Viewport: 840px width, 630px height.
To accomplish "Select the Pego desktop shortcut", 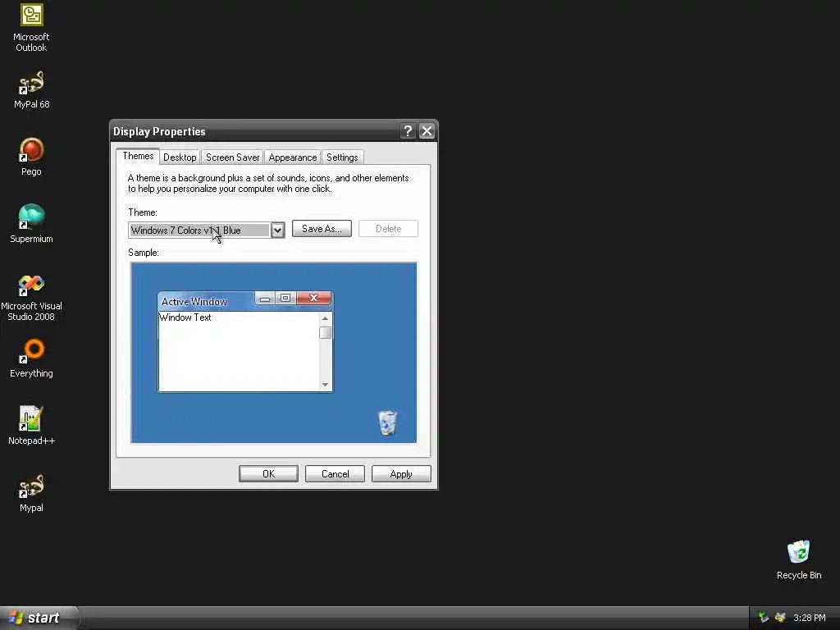I will tap(31, 157).
